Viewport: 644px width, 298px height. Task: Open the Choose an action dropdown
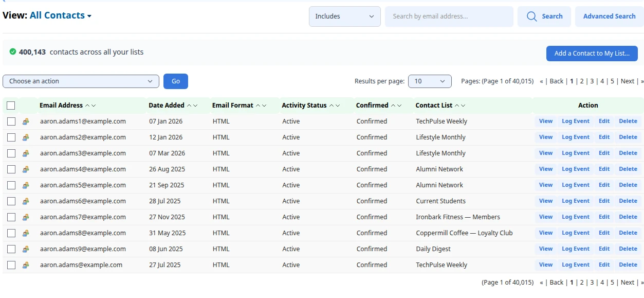click(x=81, y=81)
